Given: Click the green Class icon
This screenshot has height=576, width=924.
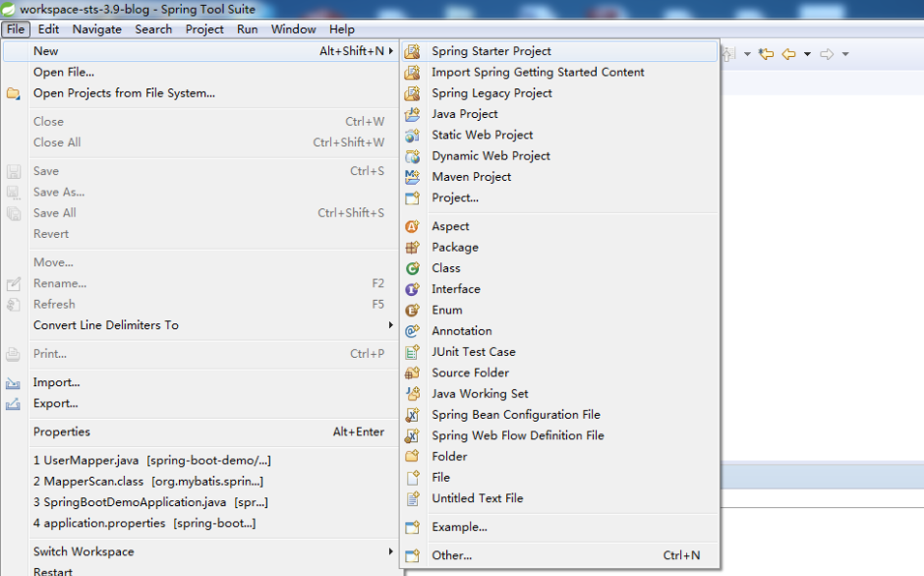Looking at the screenshot, I should [x=413, y=268].
